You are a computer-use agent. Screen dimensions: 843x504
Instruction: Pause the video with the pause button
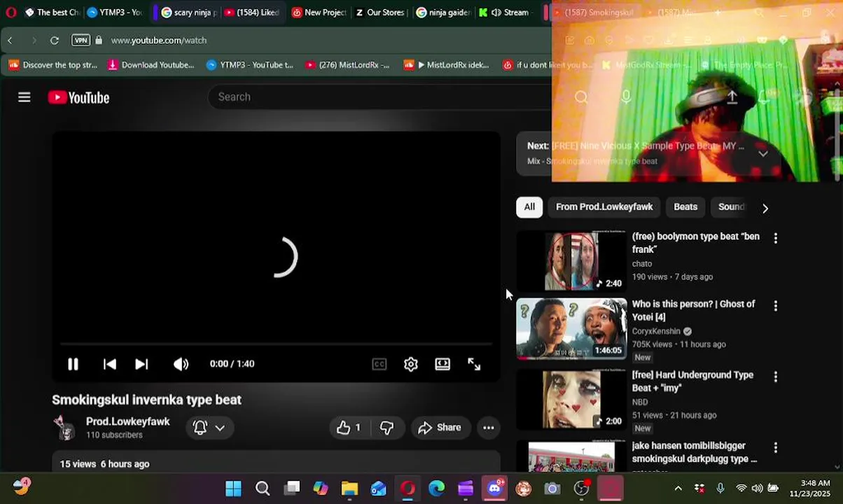pos(73,364)
